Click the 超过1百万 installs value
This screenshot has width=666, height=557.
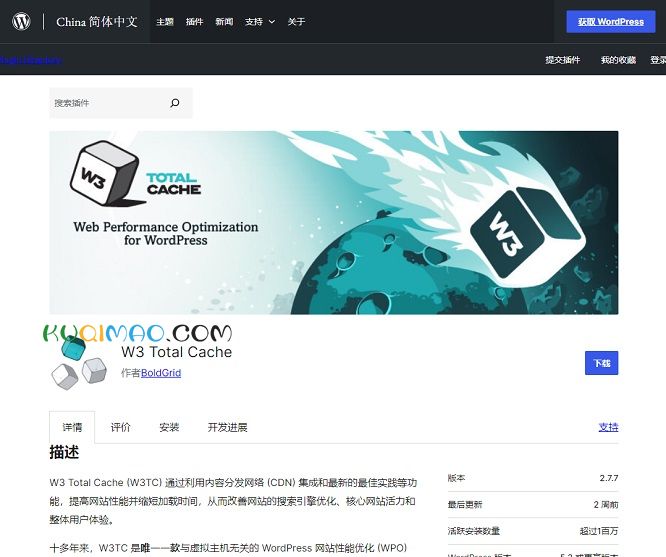tap(599, 531)
